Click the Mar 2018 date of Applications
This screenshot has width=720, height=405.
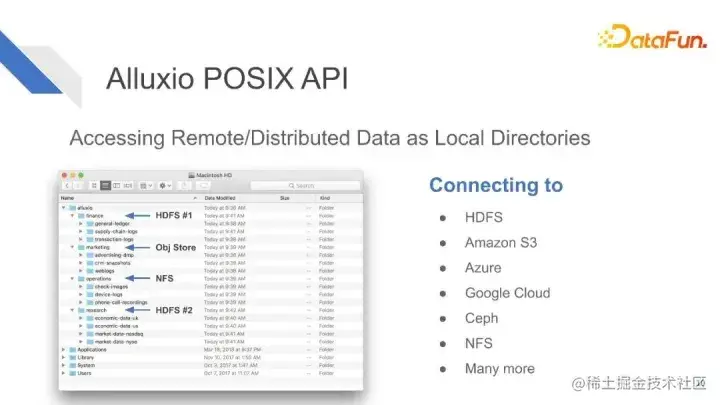(232, 349)
